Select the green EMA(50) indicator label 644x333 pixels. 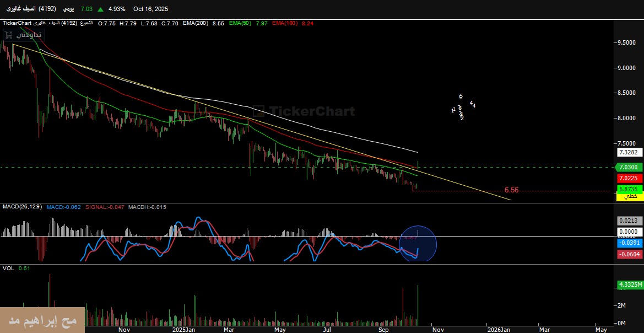tap(240, 23)
